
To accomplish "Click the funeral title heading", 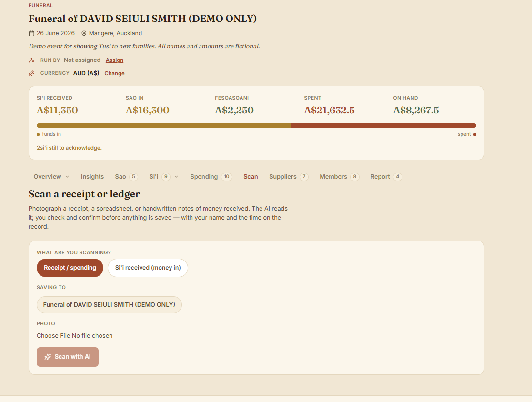I will (142, 19).
